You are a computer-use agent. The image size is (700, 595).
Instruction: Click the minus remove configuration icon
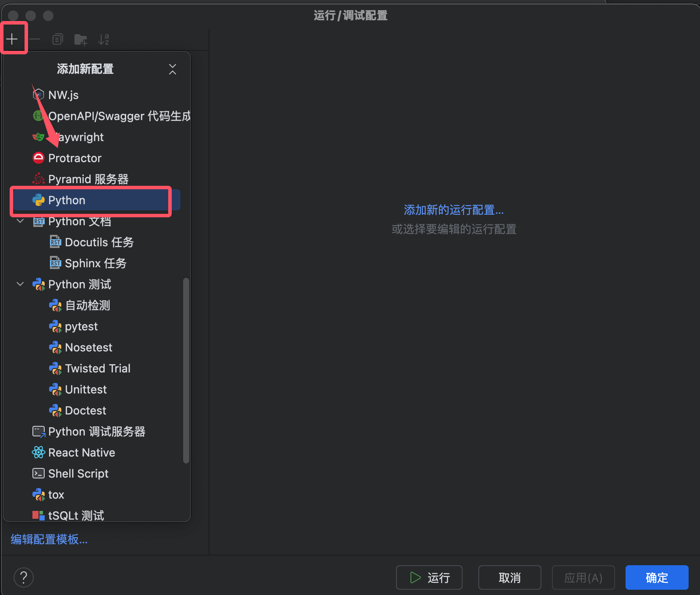35,39
